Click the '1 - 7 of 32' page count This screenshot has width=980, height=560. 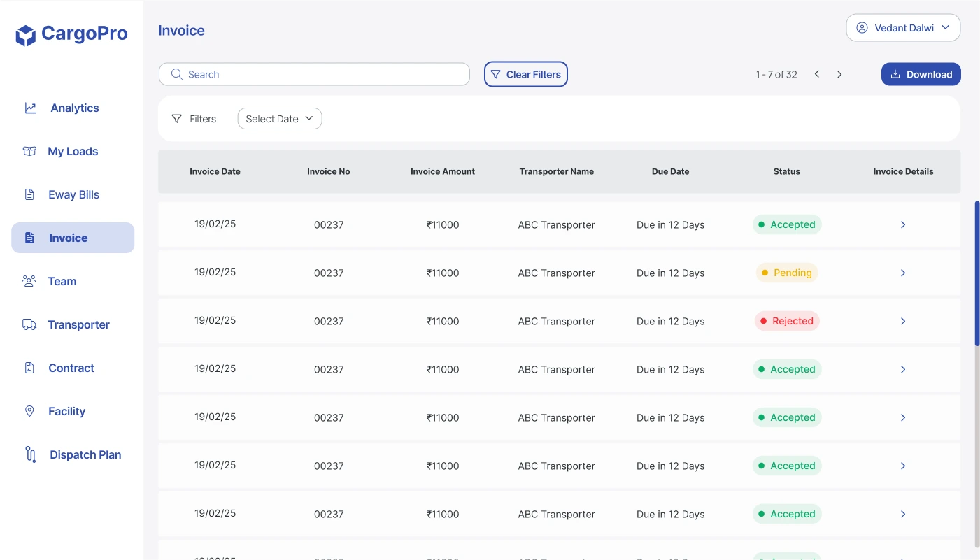click(x=776, y=74)
